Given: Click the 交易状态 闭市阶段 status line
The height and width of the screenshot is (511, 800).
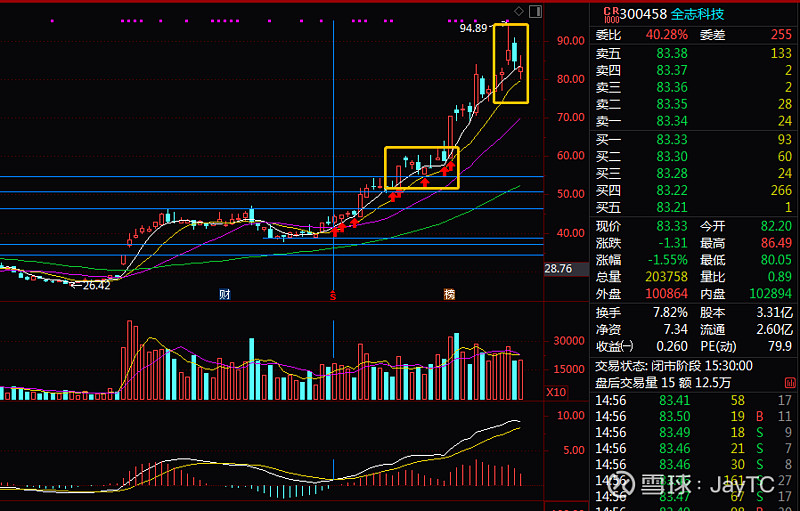Looking at the screenshot, I should coord(673,366).
